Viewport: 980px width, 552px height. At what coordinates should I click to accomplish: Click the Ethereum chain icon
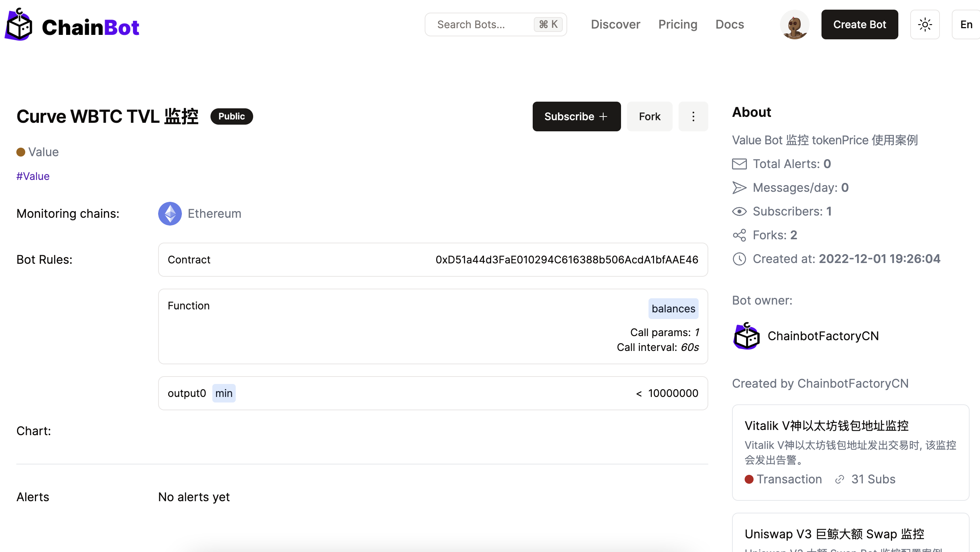pyautogui.click(x=170, y=214)
